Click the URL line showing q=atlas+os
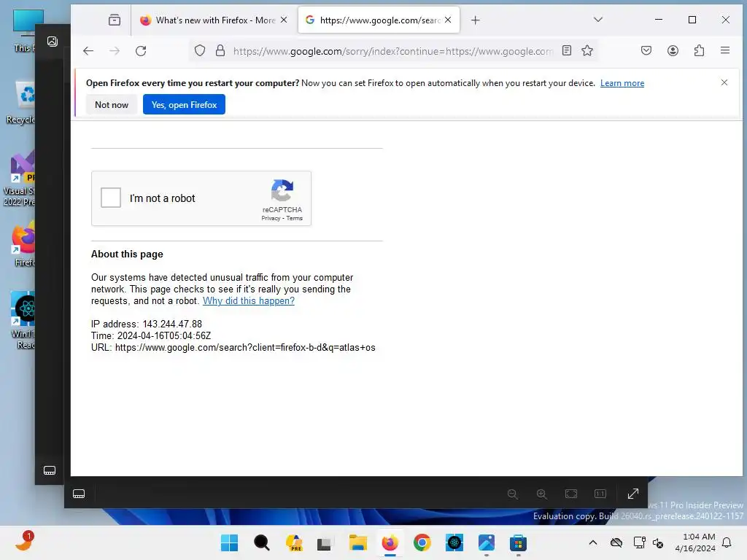The width and height of the screenshot is (747, 560). (x=233, y=348)
